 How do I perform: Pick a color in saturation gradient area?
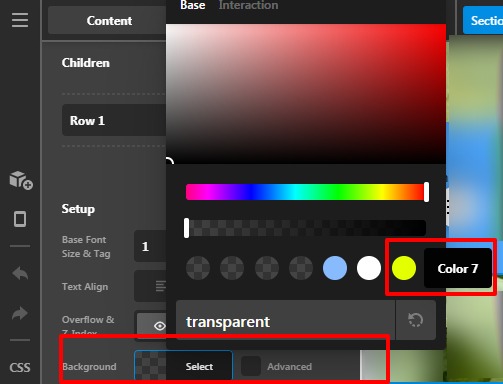306,94
